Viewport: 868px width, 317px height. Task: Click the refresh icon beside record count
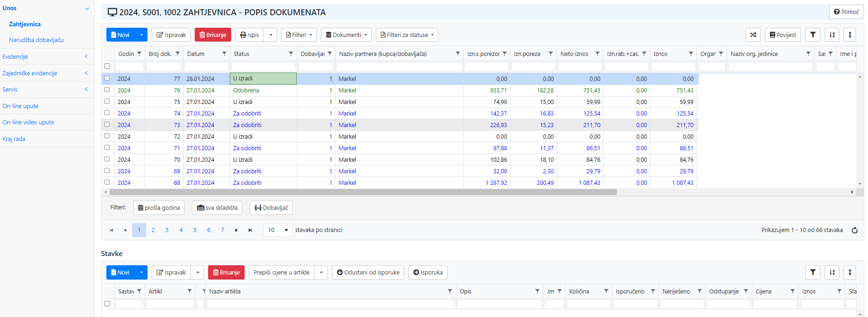coord(855,230)
